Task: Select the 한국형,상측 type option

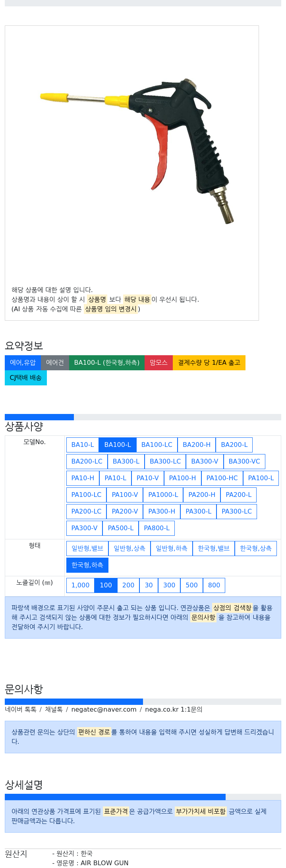Action: point(256,549)
